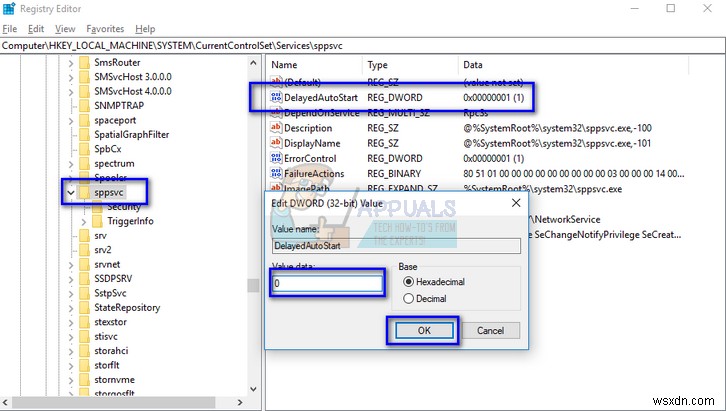Click tree horizontal scroll right arrow
726x411 pixels.
pos(240,403)
